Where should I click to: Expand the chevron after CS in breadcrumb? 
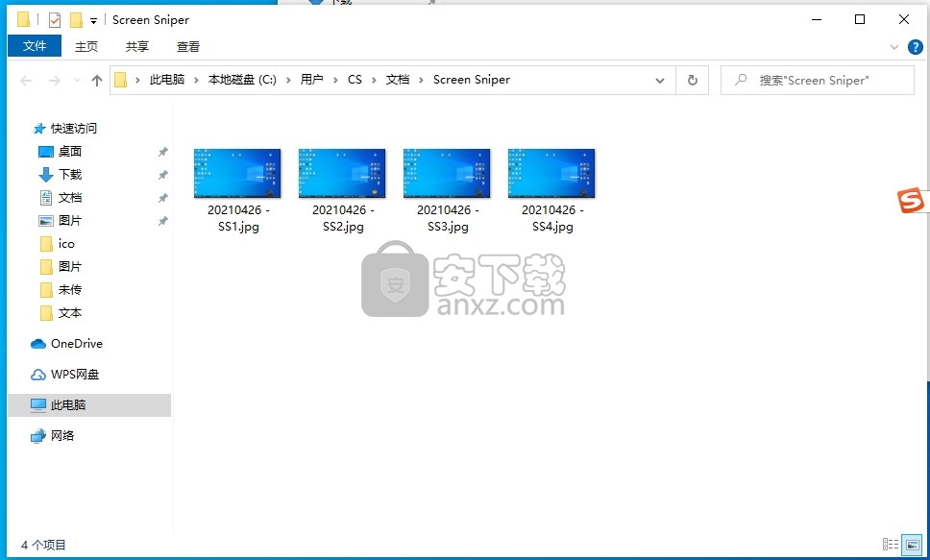pos(374,80)
